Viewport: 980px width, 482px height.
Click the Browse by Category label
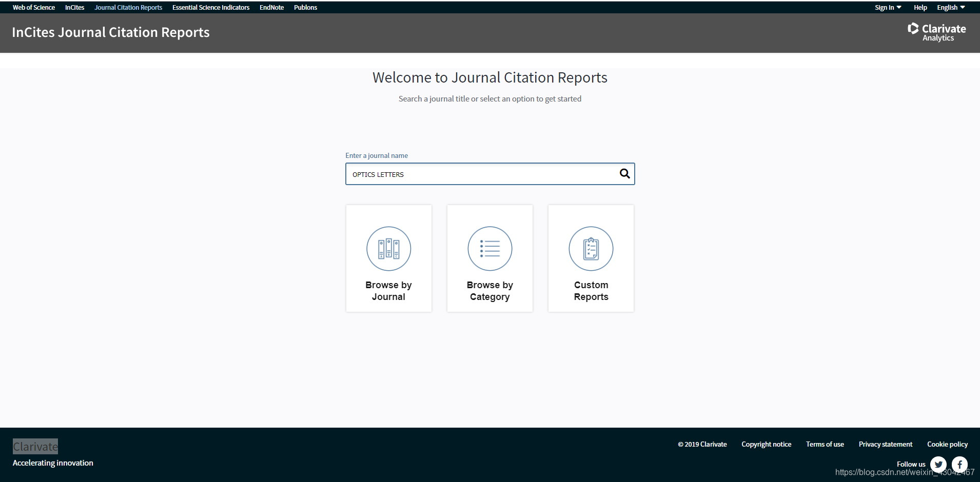tap(489, 291)
